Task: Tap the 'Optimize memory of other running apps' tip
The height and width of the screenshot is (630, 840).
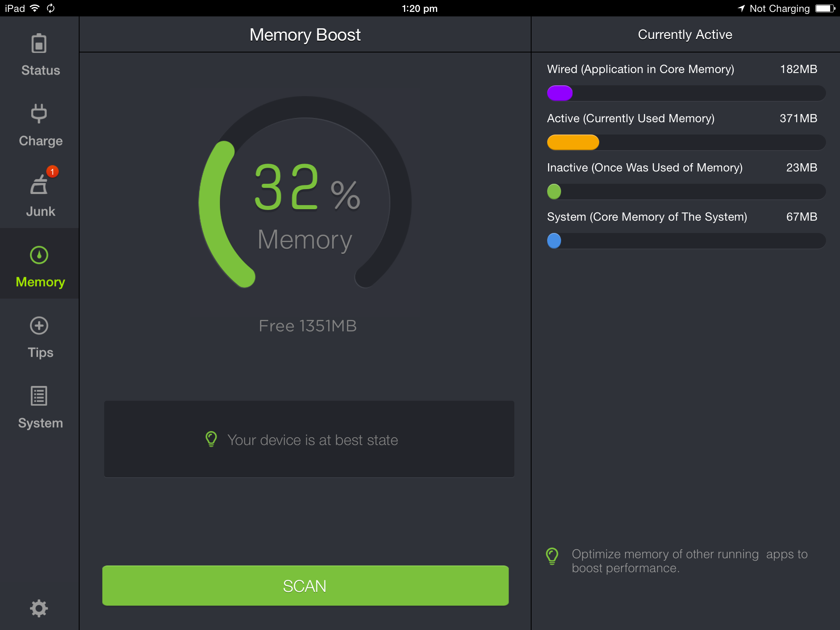Action: [x=690, y=561]
